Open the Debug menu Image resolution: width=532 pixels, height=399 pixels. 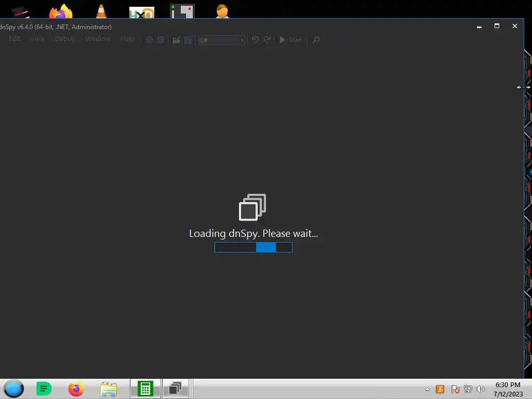65,38
